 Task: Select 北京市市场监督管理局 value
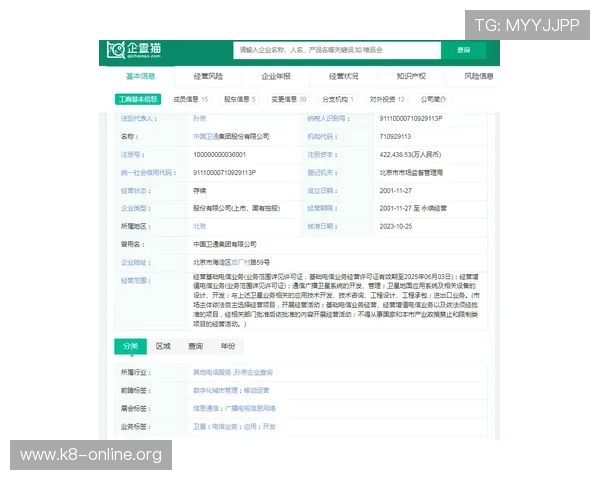[411, 173]
